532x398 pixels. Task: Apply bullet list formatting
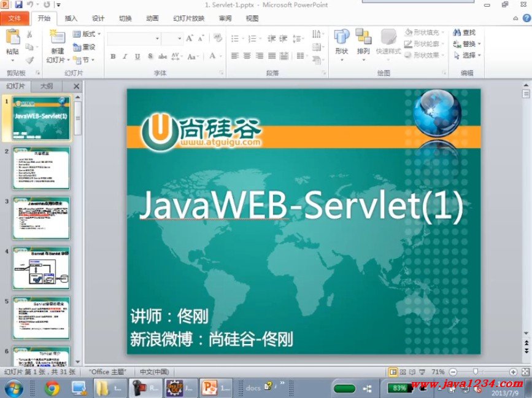tap(236, 38)
